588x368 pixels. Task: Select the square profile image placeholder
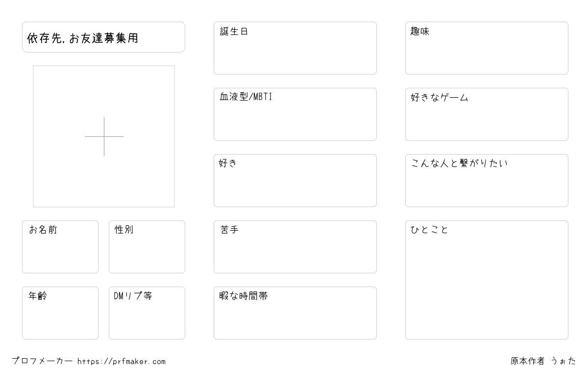tap(104, 136)
